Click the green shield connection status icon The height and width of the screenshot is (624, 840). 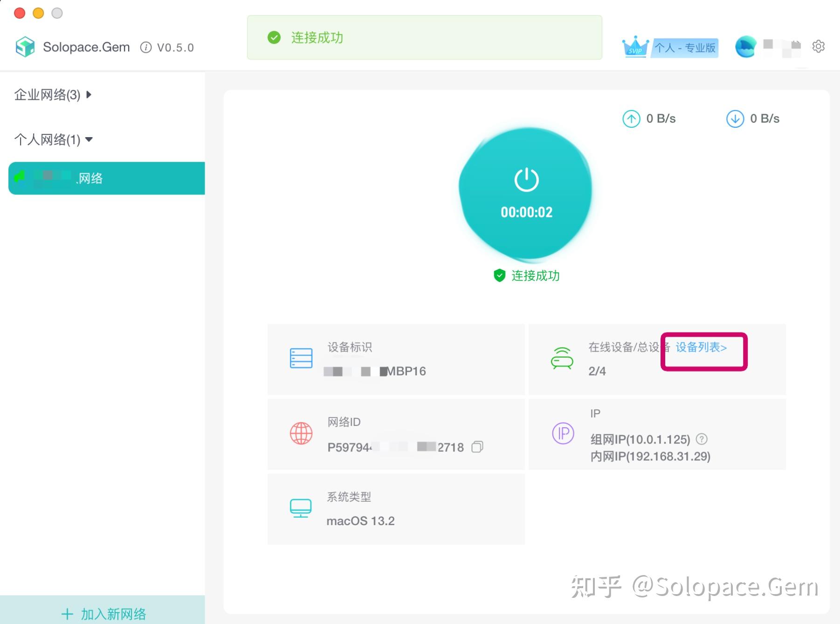pos(499,275)
